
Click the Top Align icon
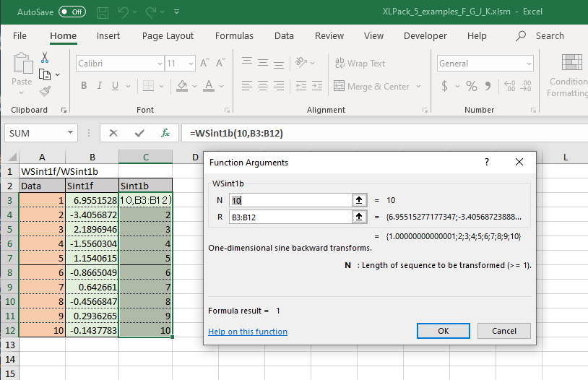(247, 62)
